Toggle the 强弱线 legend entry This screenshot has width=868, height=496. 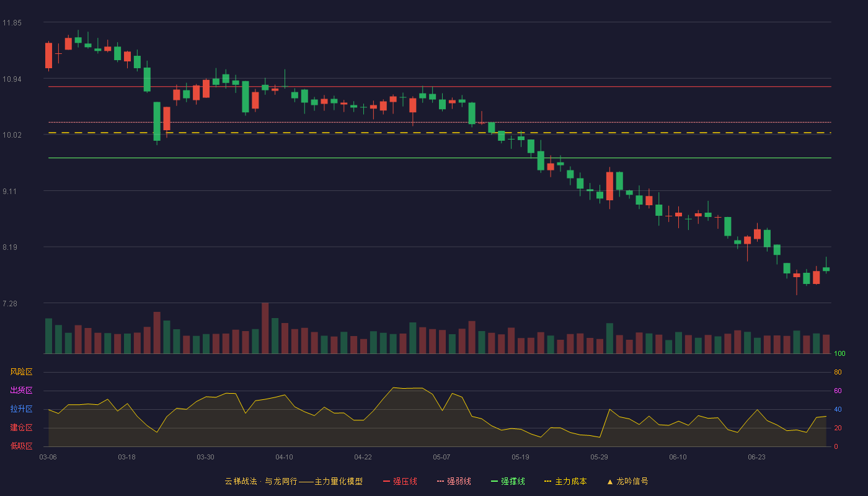(454, 481)
